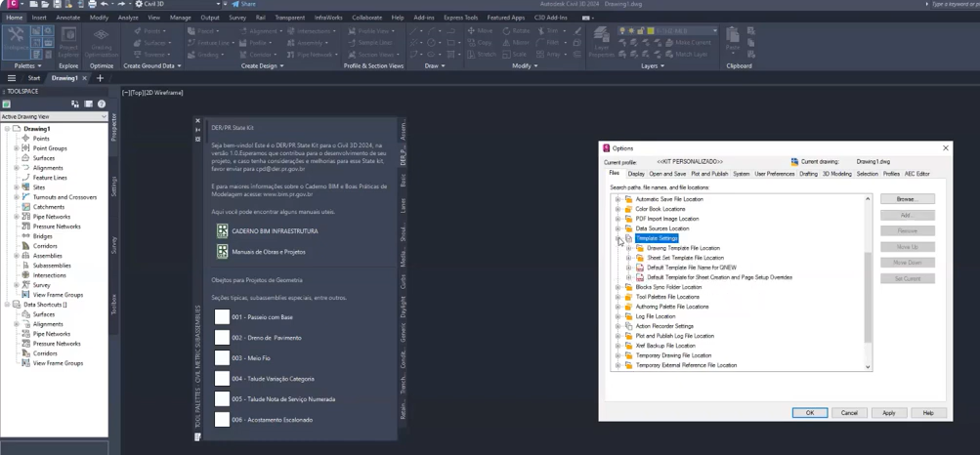Switch to the Profiles tab in Options
This screenshot has height=455, width=980.
[891, 174]
